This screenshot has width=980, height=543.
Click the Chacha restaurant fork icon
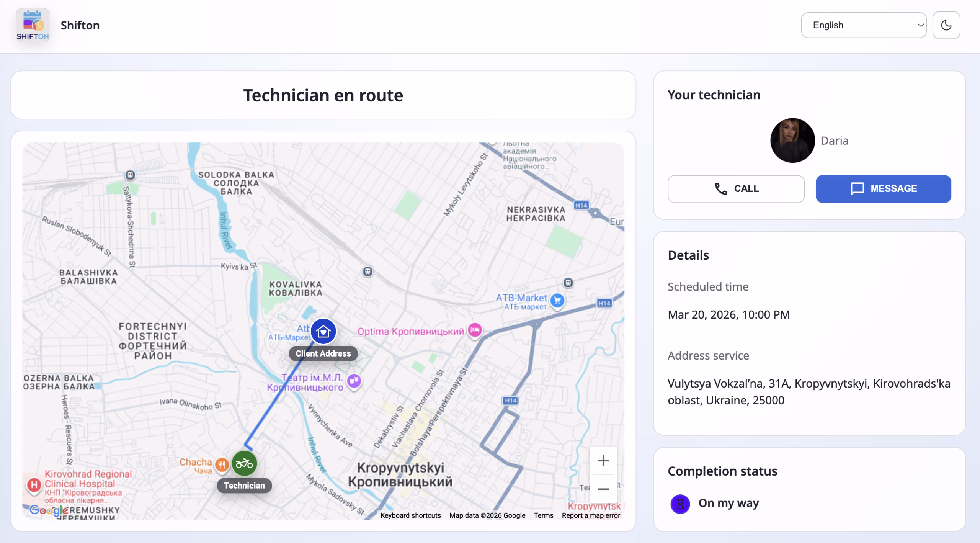[222, 463]
